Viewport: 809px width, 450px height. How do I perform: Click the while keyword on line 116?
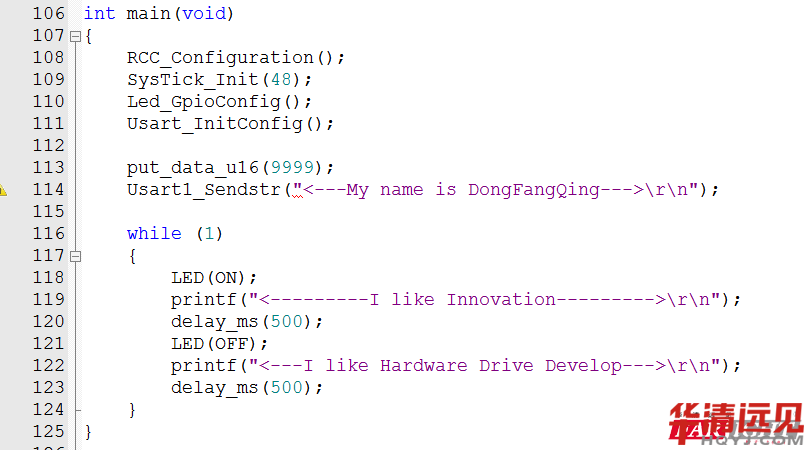[154, 234]
